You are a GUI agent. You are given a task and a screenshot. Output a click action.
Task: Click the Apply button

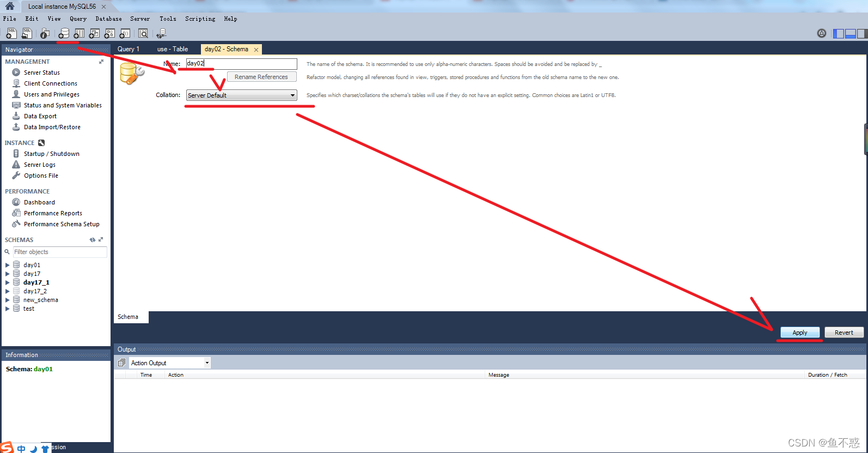(800, 333)
